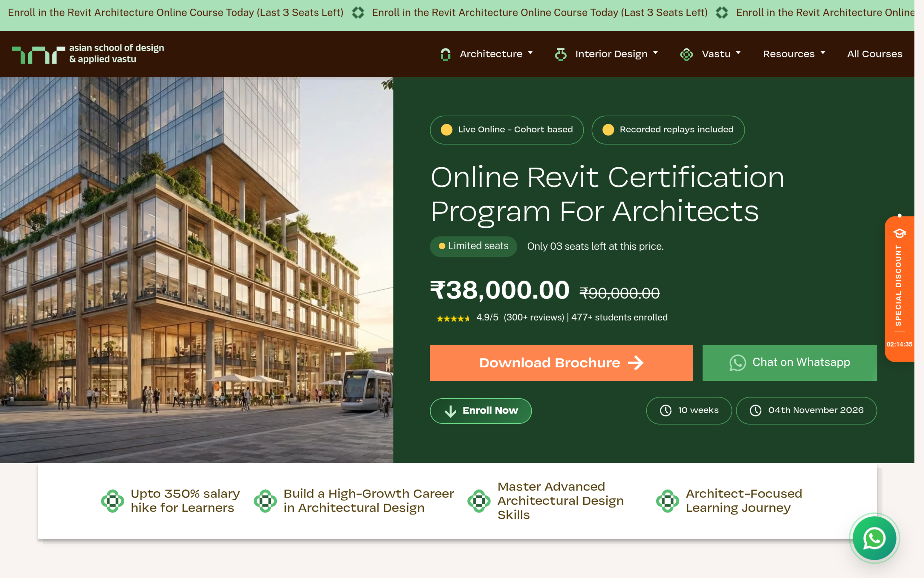Click the floating WhatsApp chat bubble
The height and width of the screenshot is (578, 924).
click(x=874, y=538)
